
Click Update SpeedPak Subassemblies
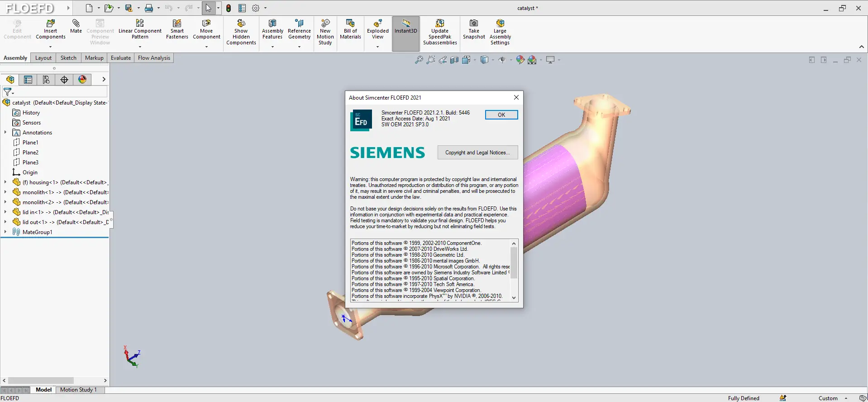coord(440,32)
